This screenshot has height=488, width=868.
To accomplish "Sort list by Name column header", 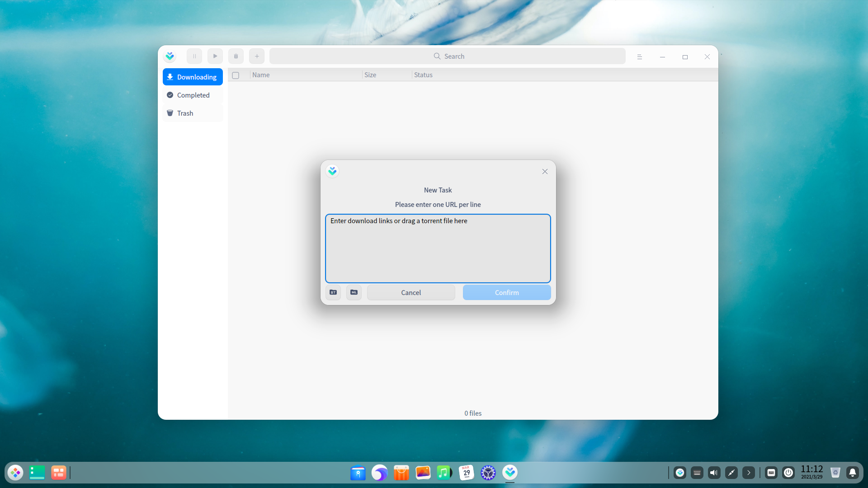I will pyautogui.click(x=261, y=75).
